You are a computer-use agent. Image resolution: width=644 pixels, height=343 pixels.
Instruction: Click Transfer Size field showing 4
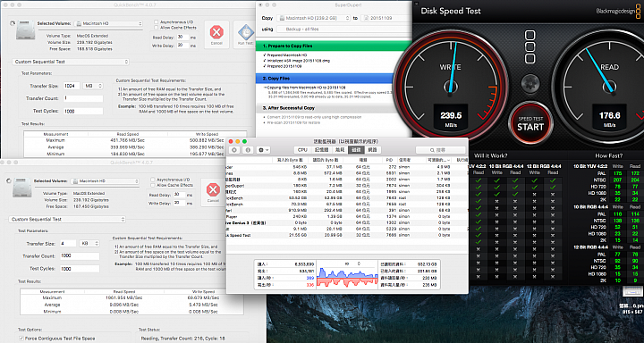(x=68, y=243)
